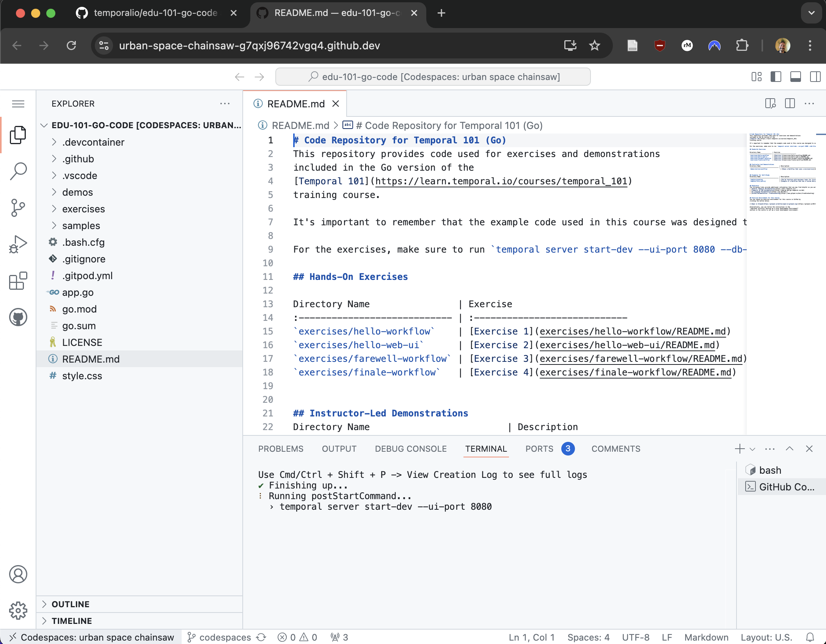Switch to the PORTS tab
Screen dimensions: 826x644
pos(539,449)
